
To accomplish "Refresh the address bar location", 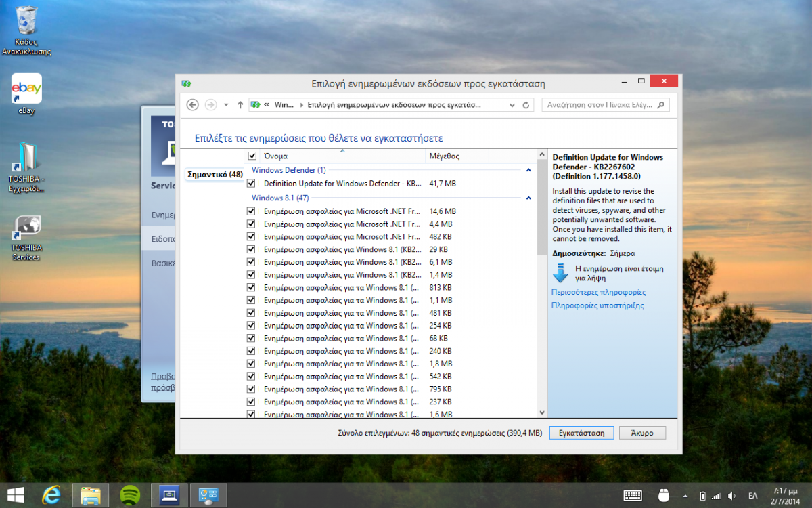I will pyautogui.click(x=526, y=105).
